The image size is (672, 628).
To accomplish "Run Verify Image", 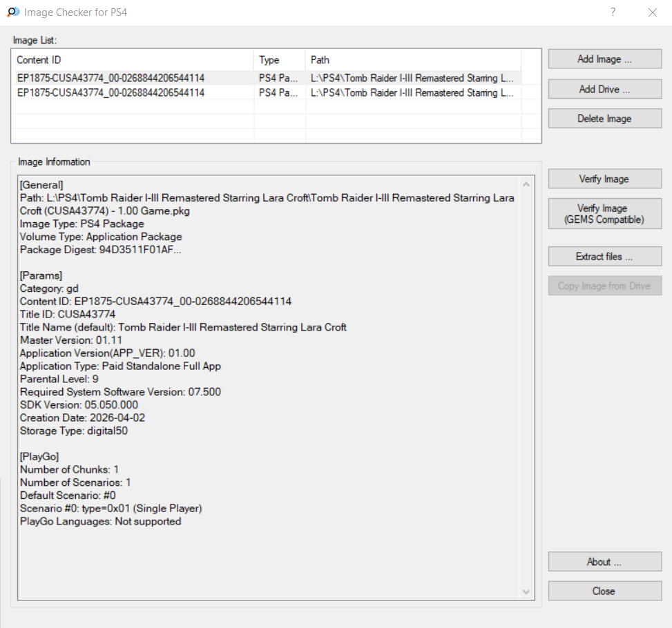I will pos(605,179).
